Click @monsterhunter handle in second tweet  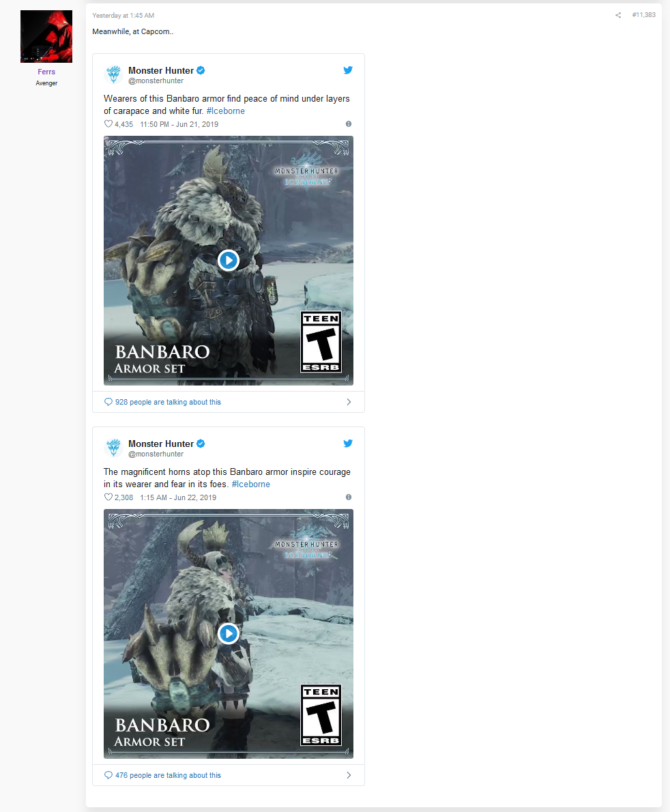[x=156, y=454]
